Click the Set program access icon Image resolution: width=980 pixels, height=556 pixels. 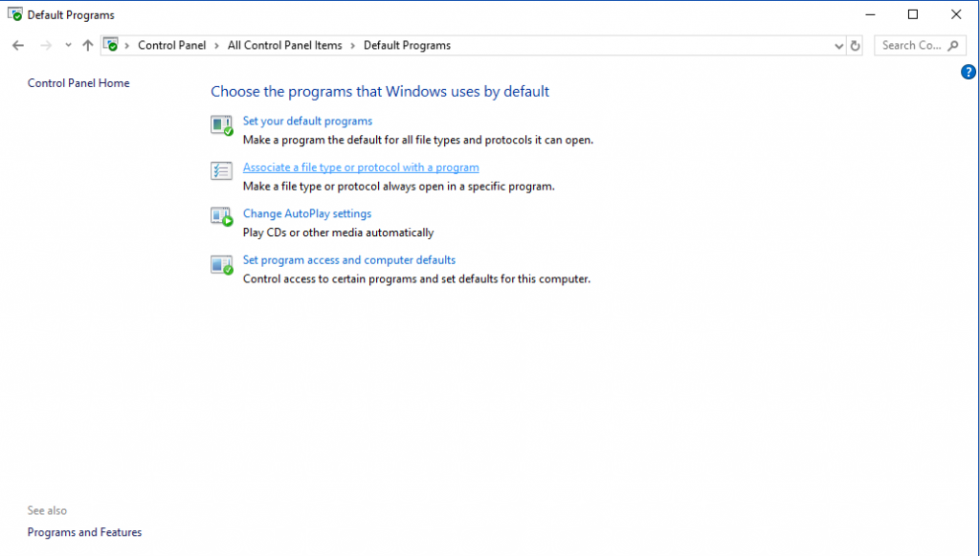coord(221,265)
